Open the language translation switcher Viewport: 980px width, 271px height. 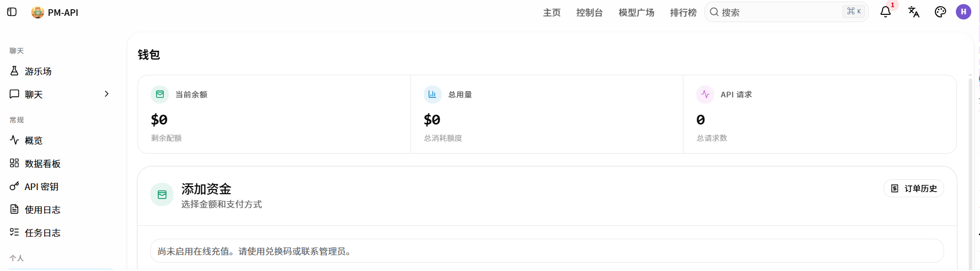[x=913, y=12]
